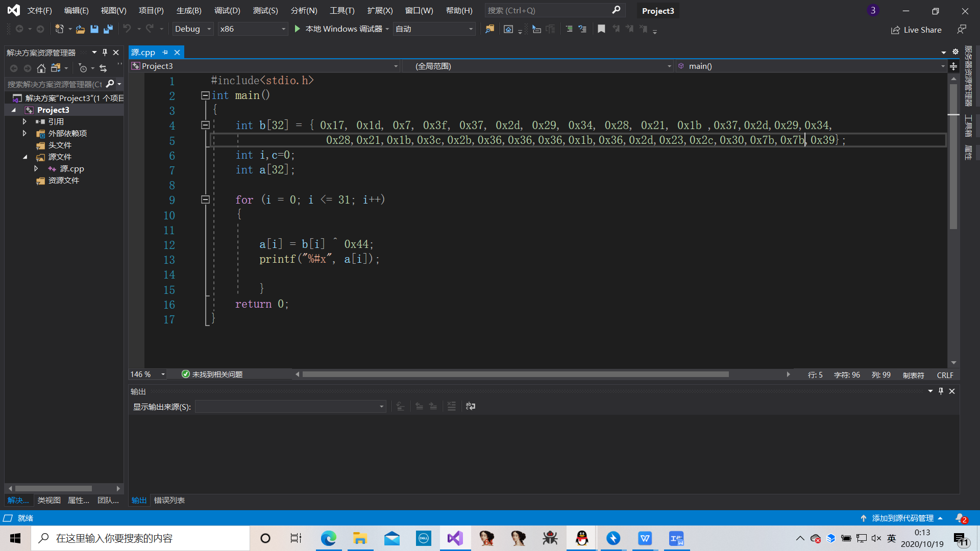Click the Save All toolbar icon
This screenshot has height=551, width=980.
pyautogui.click(x=108, y=29)
